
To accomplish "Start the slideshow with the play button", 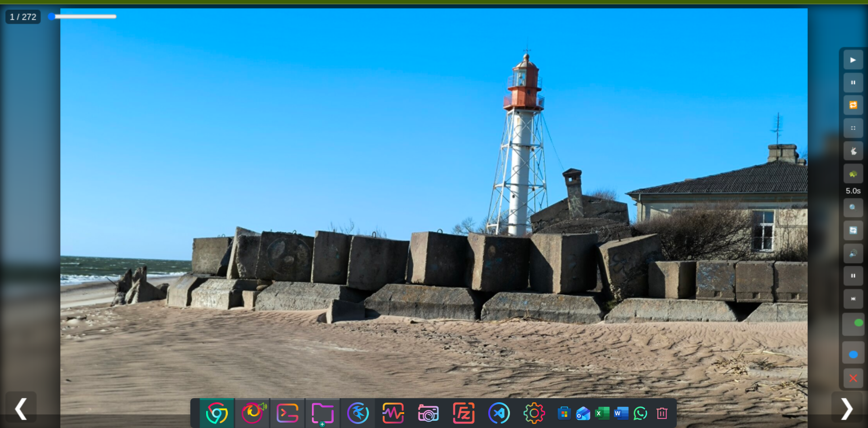I will pyautogui.click(x=853, y=60).
